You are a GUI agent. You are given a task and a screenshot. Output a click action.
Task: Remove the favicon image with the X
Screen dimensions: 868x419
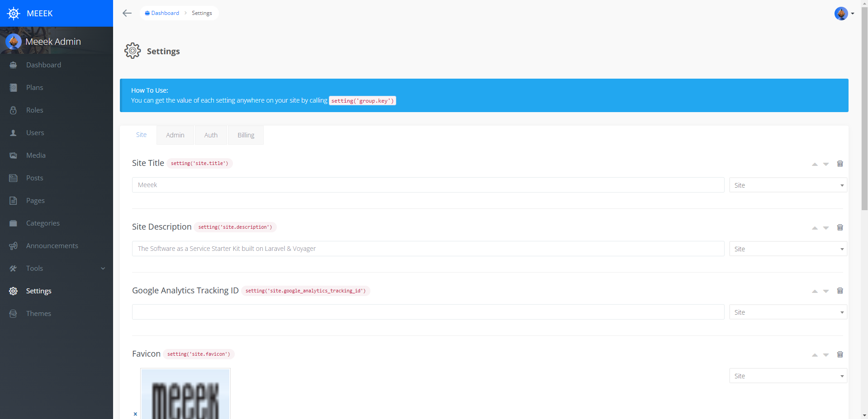[135, 414]
